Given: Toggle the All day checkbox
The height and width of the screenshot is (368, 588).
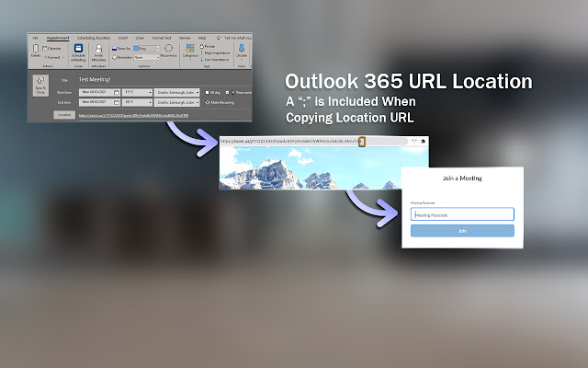Looking at the screenshot, I should 207,92.
